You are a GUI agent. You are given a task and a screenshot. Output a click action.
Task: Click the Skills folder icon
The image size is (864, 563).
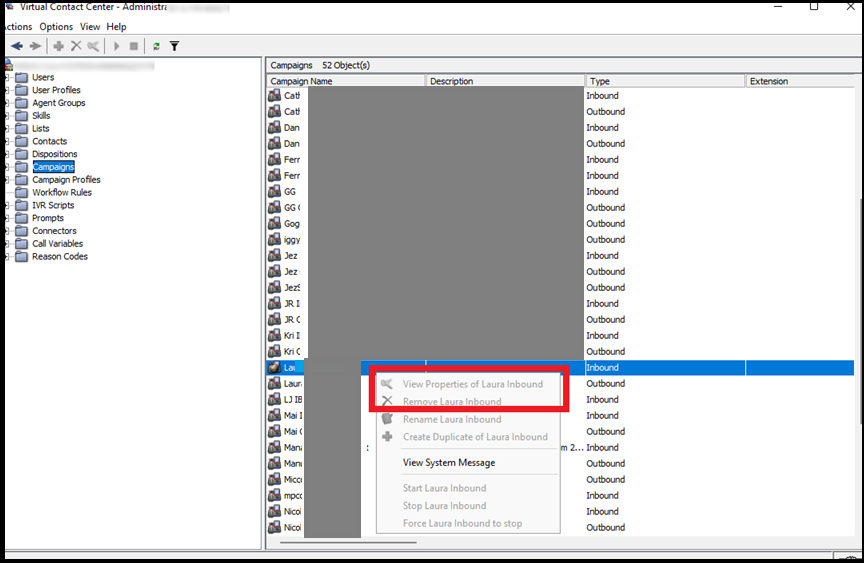point(21,116)
